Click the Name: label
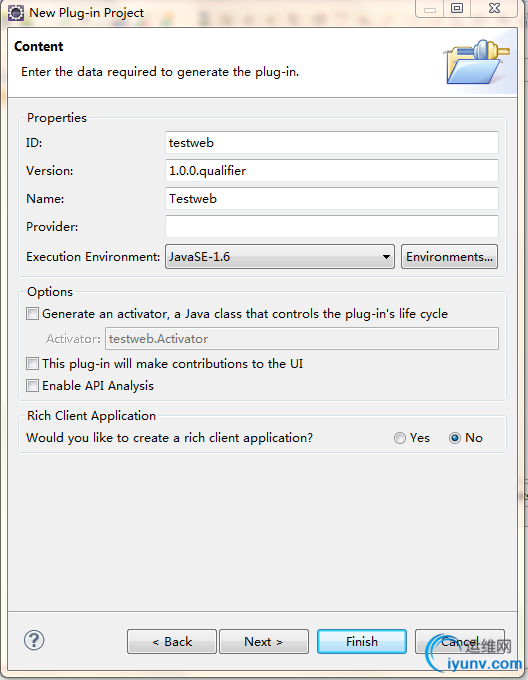Screen dimensions: 528x680 (45, 199)
